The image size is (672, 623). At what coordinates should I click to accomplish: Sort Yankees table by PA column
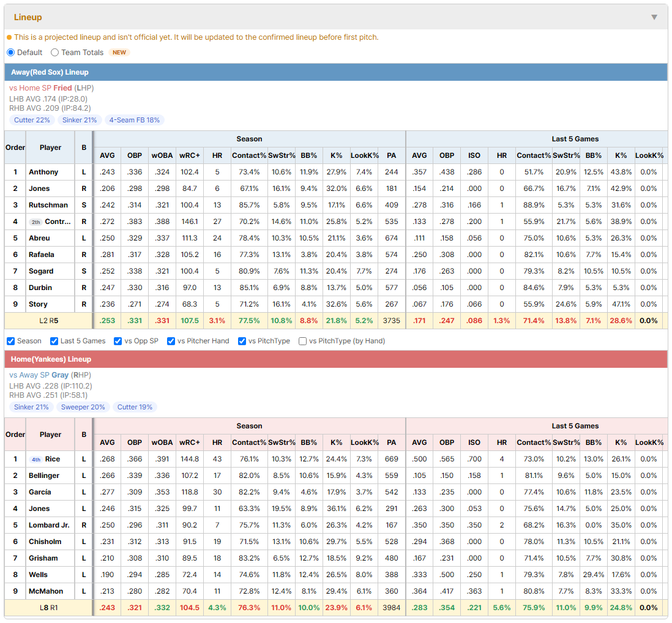[x=391, y=442]
